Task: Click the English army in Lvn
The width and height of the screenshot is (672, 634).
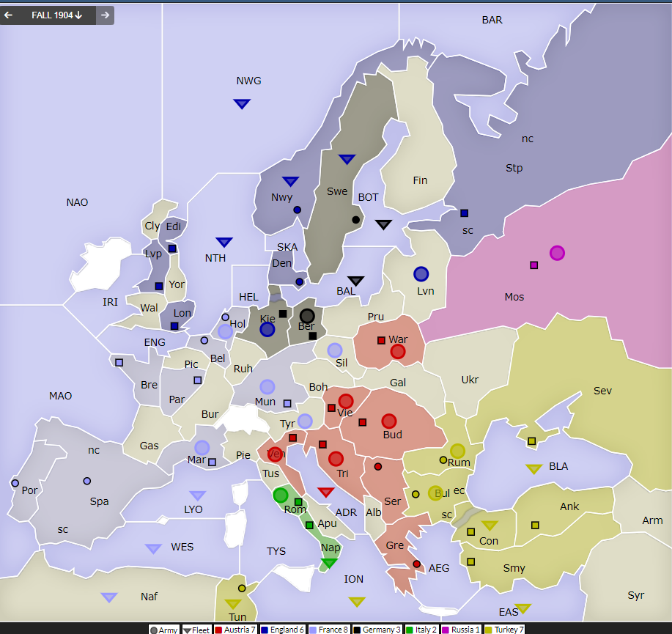Action: click(421, 274)
